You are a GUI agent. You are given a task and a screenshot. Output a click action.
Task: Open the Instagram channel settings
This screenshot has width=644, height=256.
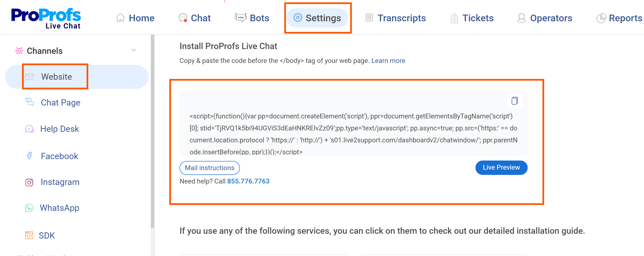(x=60, y=182)
